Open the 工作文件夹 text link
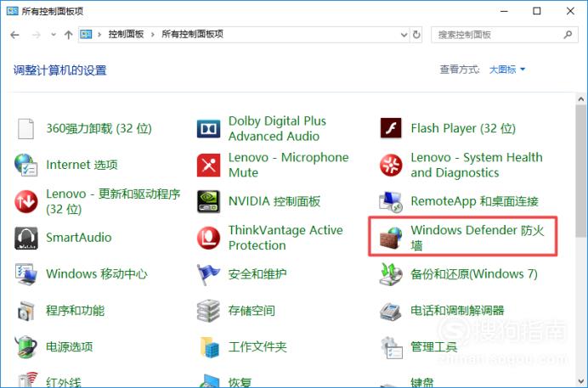Image resolution: width=588 pixels, height=388 pixels. coord(257,346)
